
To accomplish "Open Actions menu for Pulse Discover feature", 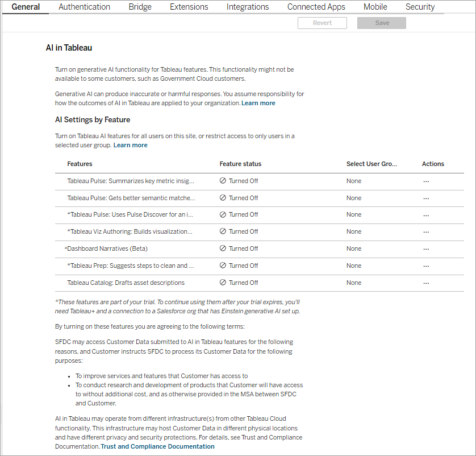I will 427,214.
